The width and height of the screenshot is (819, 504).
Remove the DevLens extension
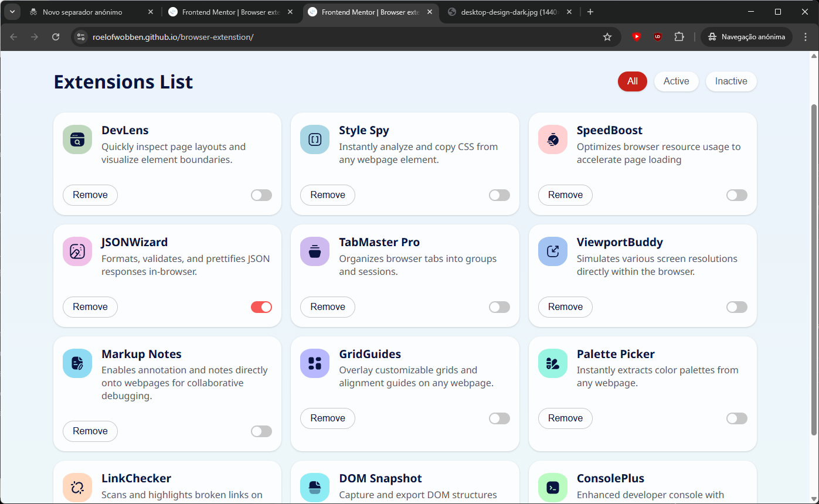tap(90, 195)
